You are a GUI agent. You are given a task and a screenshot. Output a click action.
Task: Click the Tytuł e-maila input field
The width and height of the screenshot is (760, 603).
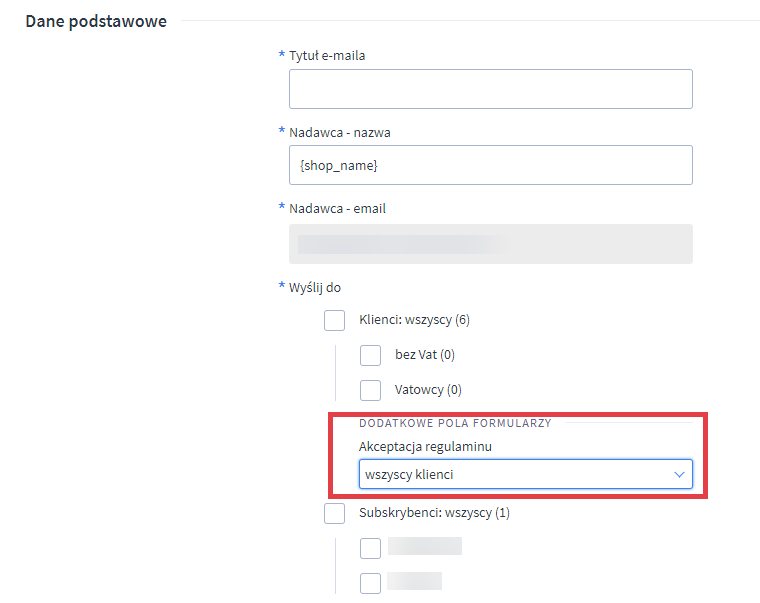pos(490,89)
